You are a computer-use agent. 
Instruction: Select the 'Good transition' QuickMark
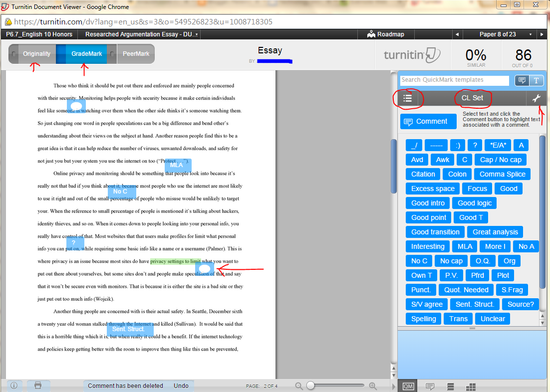435,232
